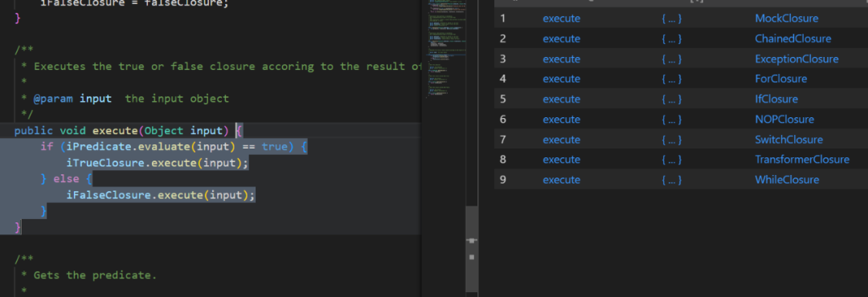Open the WhileClosure result link
868x297 pixels.
point(787,180)
